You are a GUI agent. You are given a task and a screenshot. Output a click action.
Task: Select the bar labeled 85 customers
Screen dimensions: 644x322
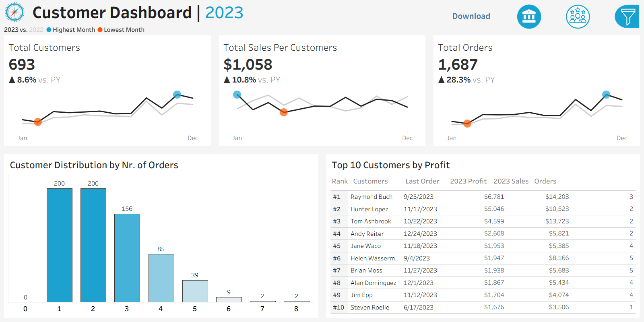pos(161,278)
